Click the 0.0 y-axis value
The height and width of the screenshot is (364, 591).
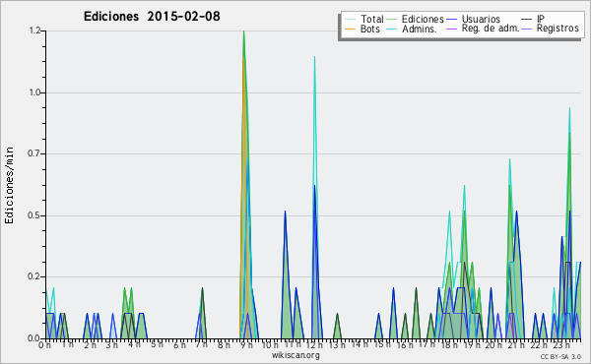[x=34, y=338]
